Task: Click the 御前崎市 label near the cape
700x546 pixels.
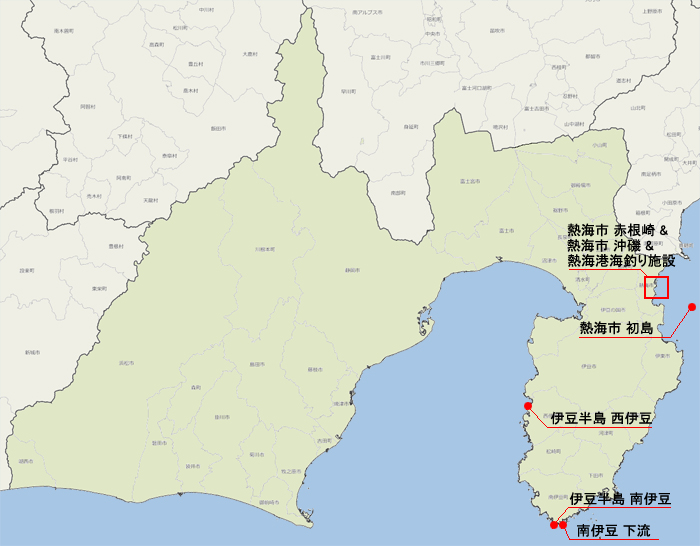Action: pos(269,502)
